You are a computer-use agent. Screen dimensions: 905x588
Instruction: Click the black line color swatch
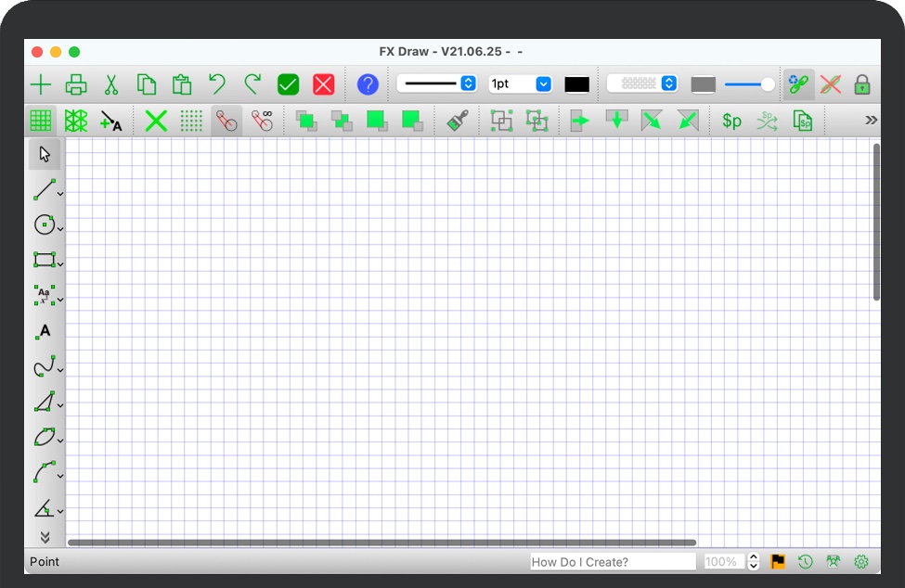point(576,84)
